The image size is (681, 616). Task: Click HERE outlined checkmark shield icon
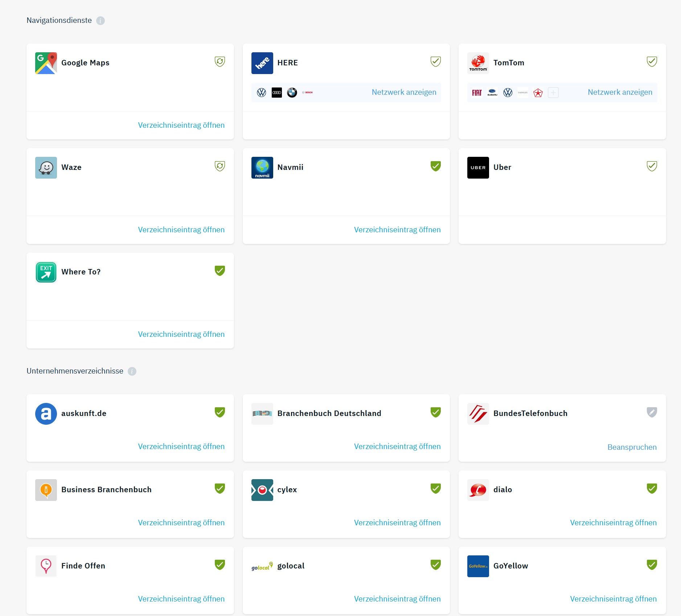tap(436, 62)
